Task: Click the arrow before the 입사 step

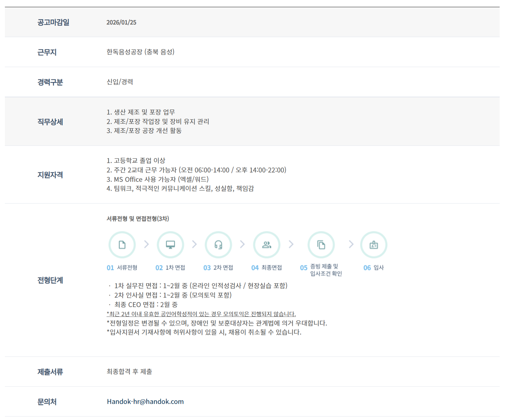Action: pos(351,244)
